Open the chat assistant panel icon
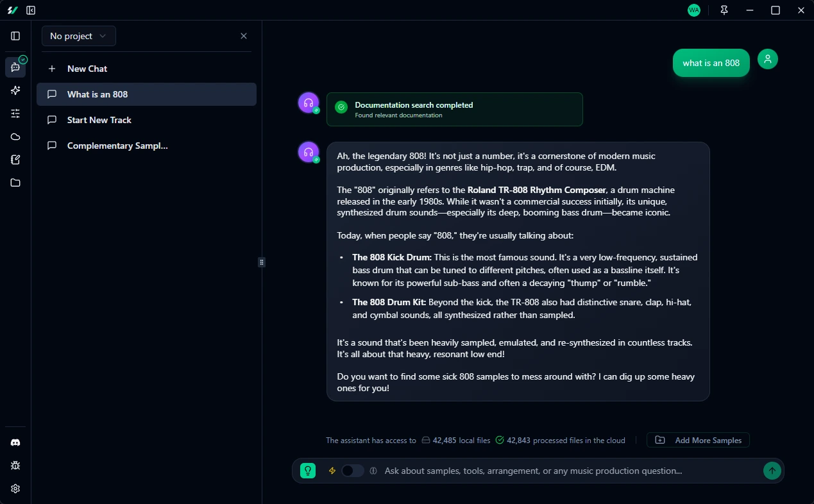 click(x=15, y=67)
